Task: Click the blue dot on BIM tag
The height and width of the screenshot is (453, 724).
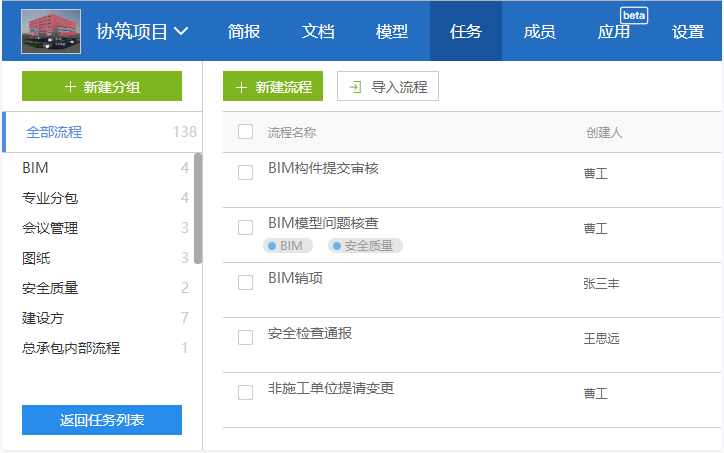Action: tap(272, 246)
